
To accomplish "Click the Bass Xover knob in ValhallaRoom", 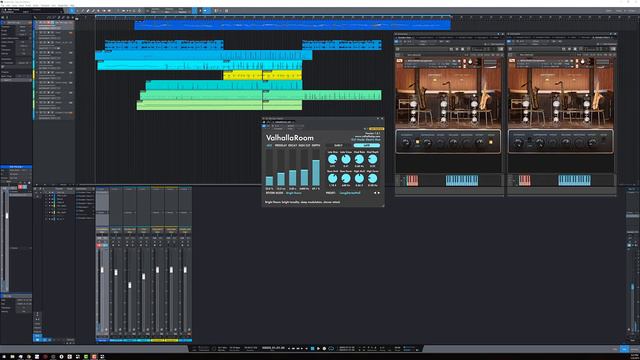I will [x=346, y=178].
